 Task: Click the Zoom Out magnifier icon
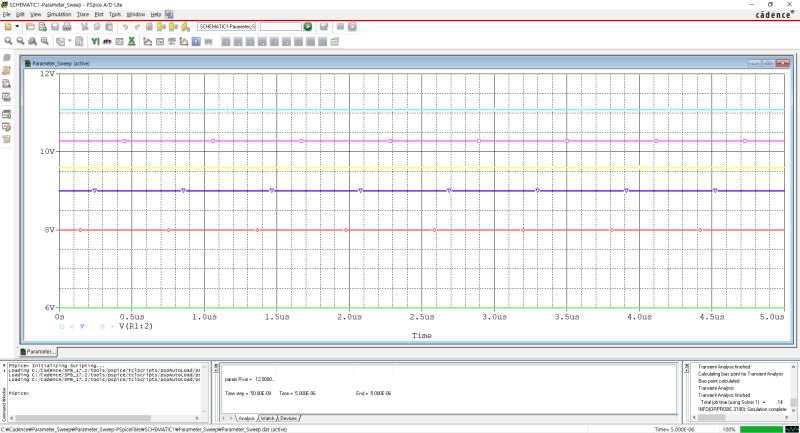pyautogui.click(x=20, y=41)
